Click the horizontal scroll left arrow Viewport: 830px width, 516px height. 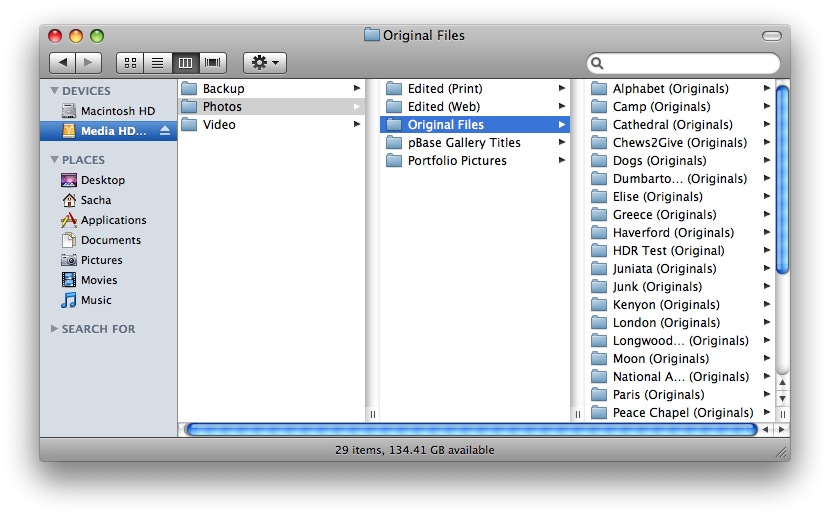[765, 430]
